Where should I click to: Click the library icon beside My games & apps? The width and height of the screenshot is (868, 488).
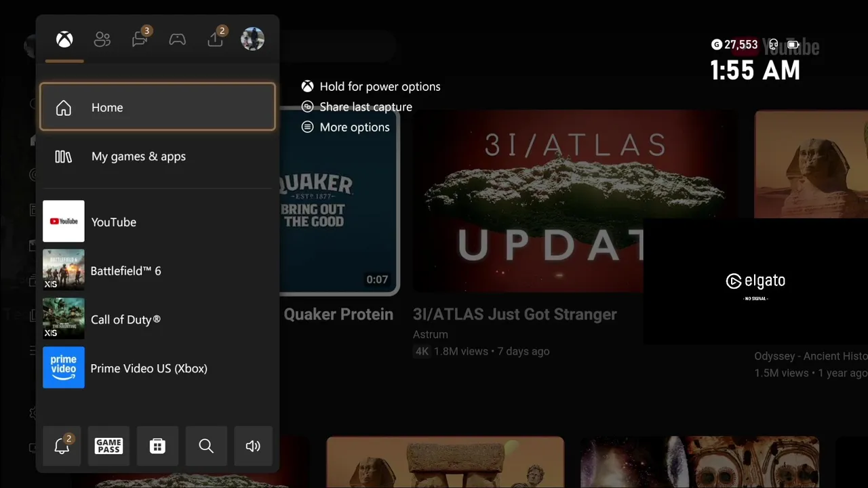63,157
